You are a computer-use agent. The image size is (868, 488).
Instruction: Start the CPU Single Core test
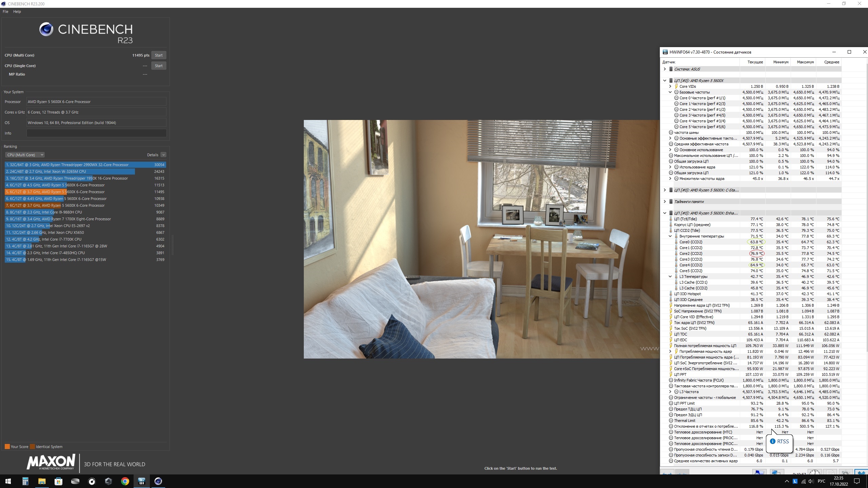point(159,66)
